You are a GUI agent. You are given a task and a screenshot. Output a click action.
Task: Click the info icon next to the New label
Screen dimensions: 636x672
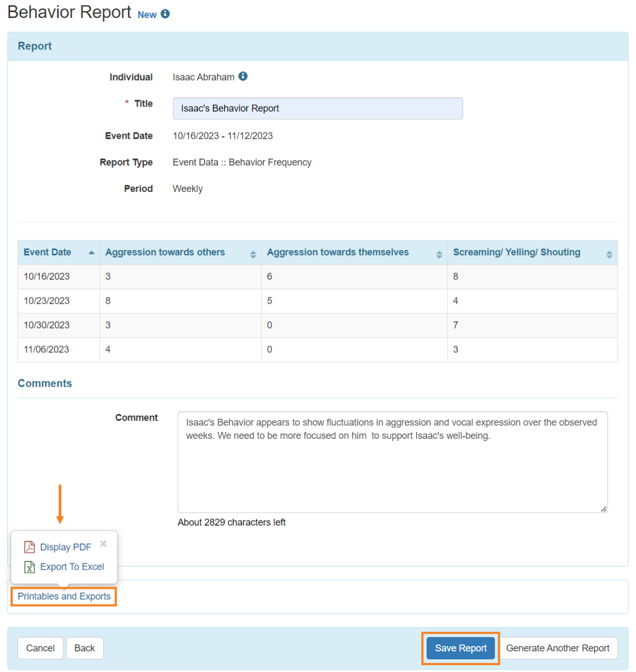(x=165, y=14)
